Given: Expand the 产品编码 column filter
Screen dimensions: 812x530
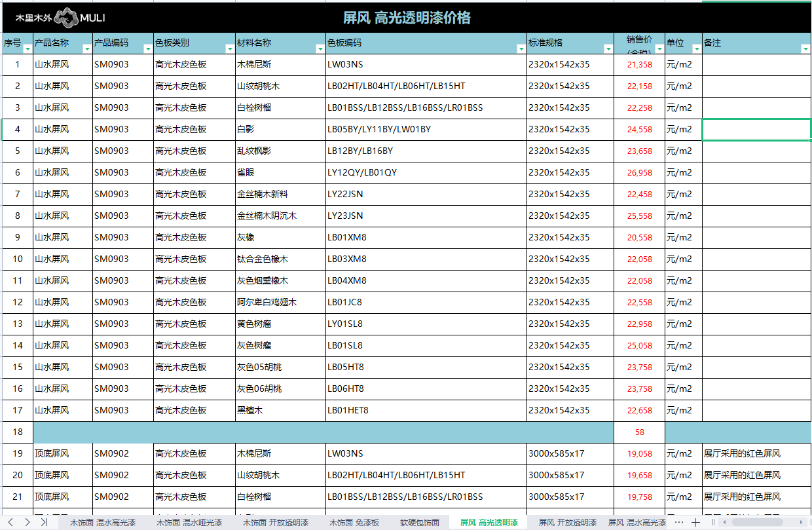Looking at the screenshot, I should pos(148,49).
